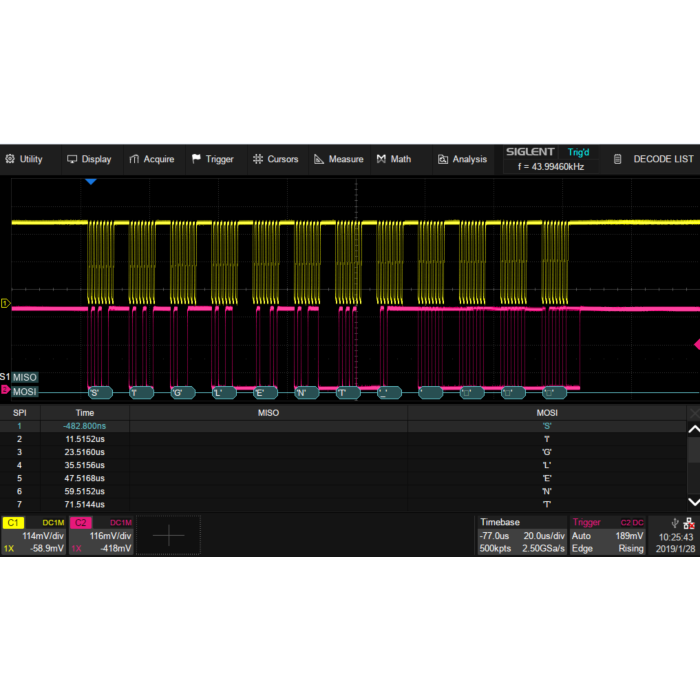Open the Trigger settings panel
This screenshot has width=700, height=700.
pos(608,536)
